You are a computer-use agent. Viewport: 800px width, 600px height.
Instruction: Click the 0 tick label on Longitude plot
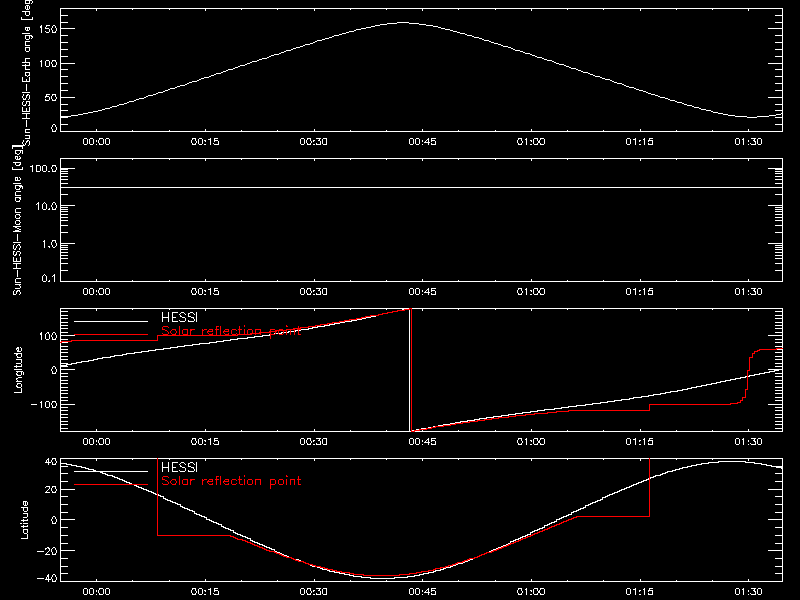point(55,370)
